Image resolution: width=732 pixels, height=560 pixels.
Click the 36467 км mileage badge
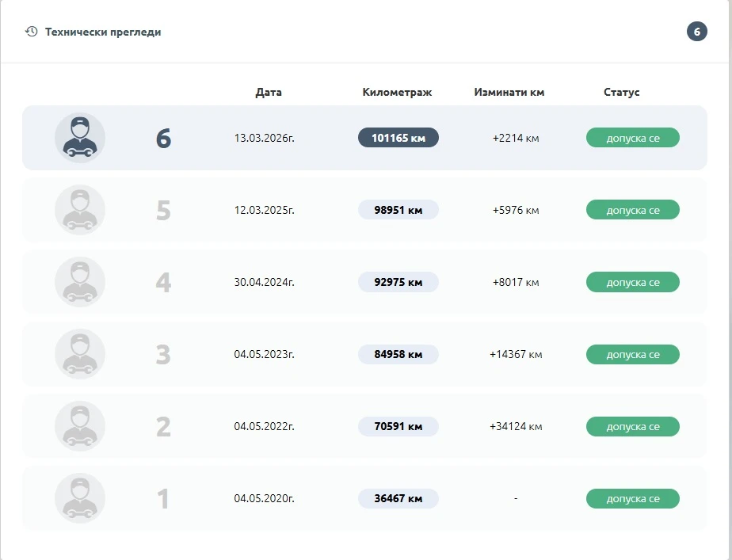coord(398,498)
